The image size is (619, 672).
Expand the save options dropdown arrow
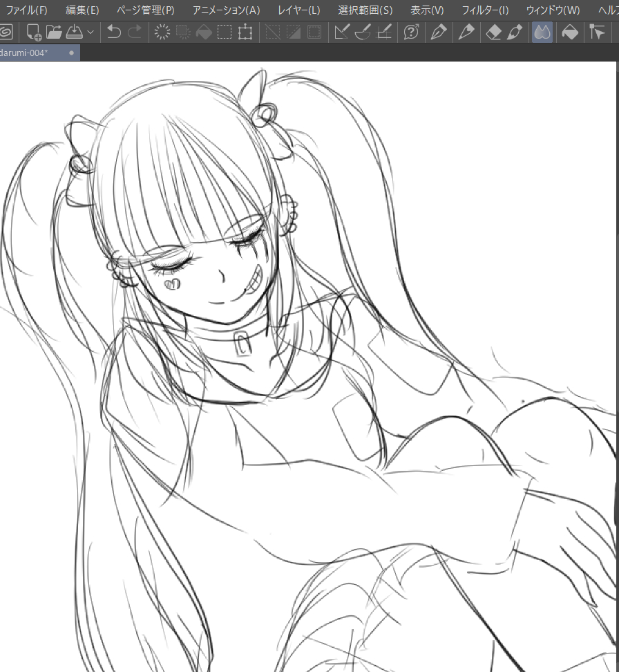click(x=91, y=32)
